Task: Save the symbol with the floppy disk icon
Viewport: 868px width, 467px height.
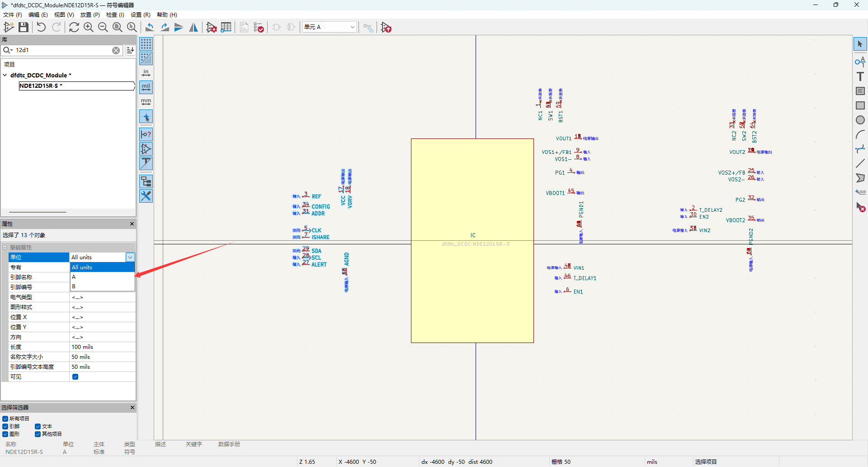Action: [x=24, y=28]
